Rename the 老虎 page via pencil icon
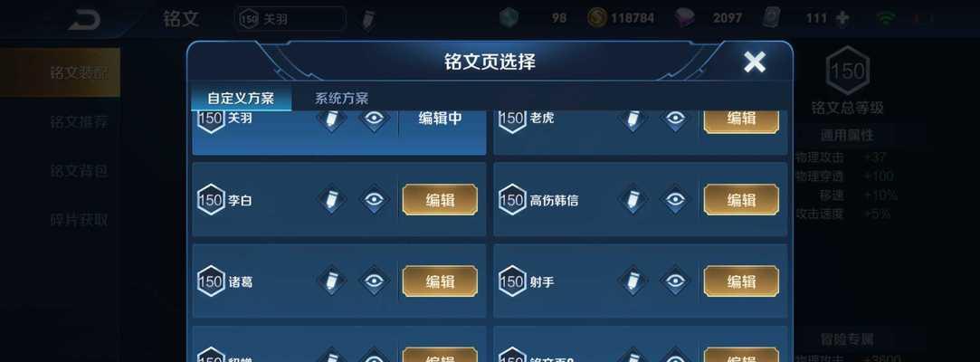Image resolution: width=980 pixels, height=362 pixels. click(x=633, y=119)
